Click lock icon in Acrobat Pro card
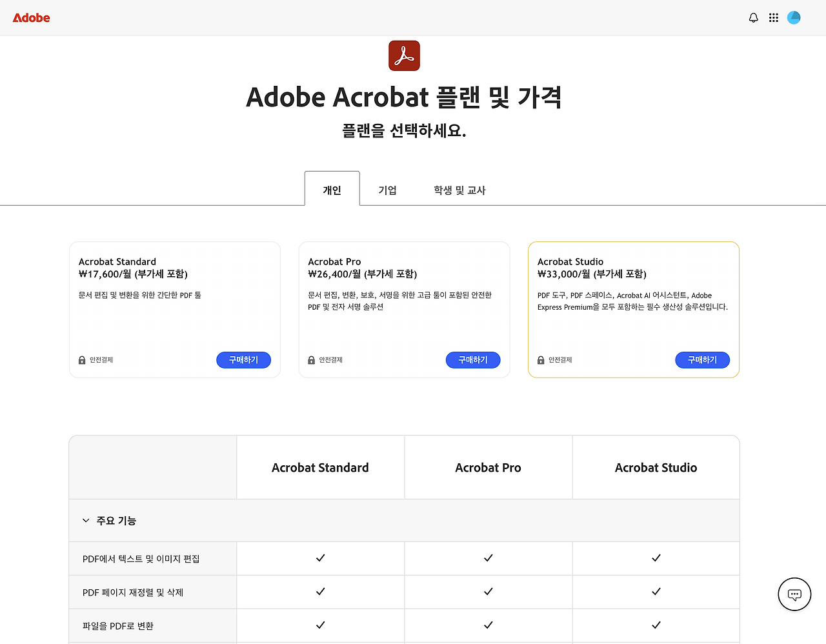Viewport: 826px width, 644px height. coord(312,360)
